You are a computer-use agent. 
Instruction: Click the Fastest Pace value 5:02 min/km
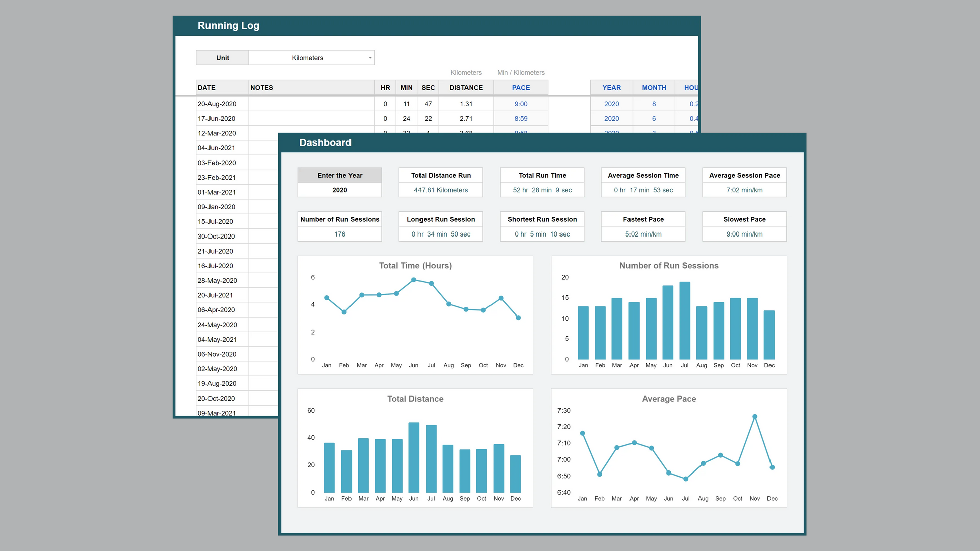point(643,234)
